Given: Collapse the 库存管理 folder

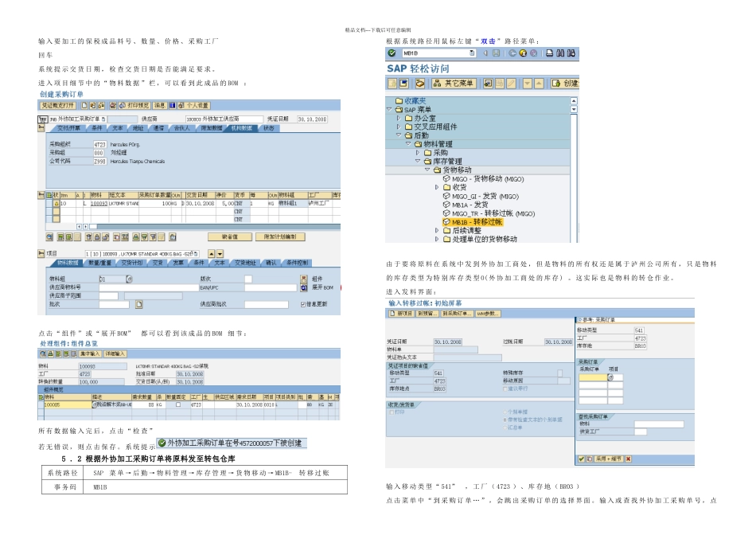Looking at the screenshot, I should (418, 161).
